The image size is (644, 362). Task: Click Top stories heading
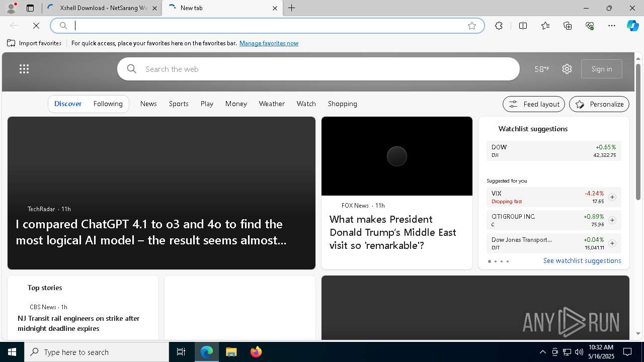[x=45, y=288]
